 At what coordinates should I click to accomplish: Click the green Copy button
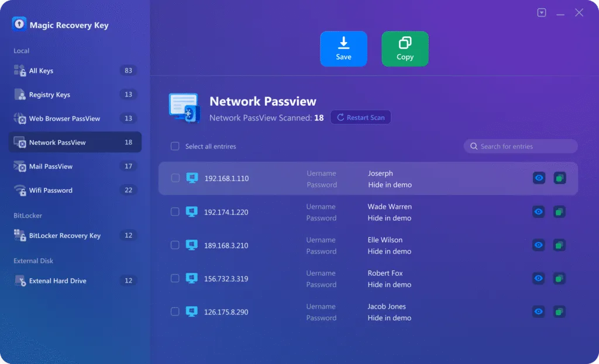pos(405,49)
